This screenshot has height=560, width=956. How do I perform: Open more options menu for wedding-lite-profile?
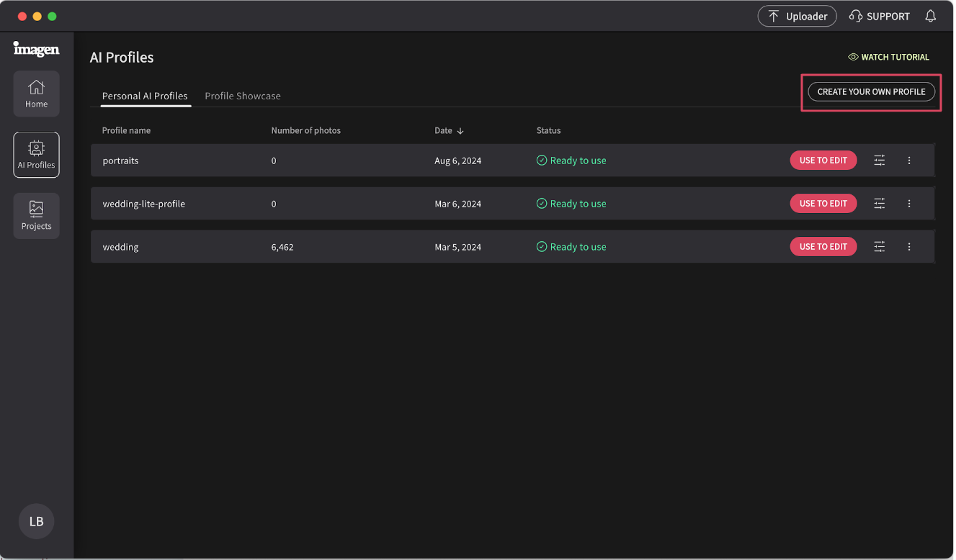click(909, 204)
